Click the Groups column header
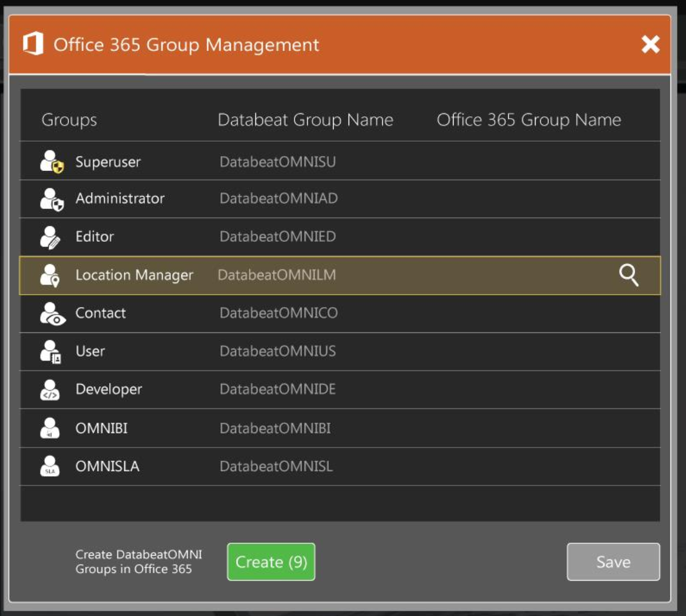The image size is (686, 616). point(69,121)
